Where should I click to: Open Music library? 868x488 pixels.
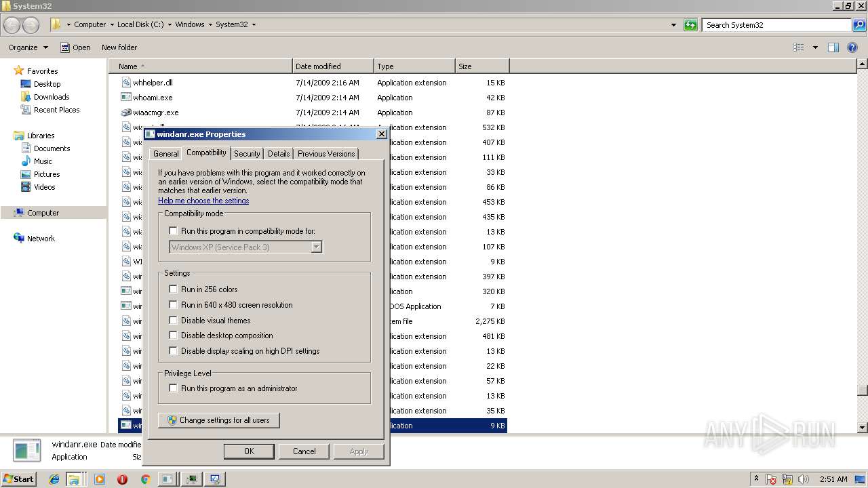click(36, 161)
